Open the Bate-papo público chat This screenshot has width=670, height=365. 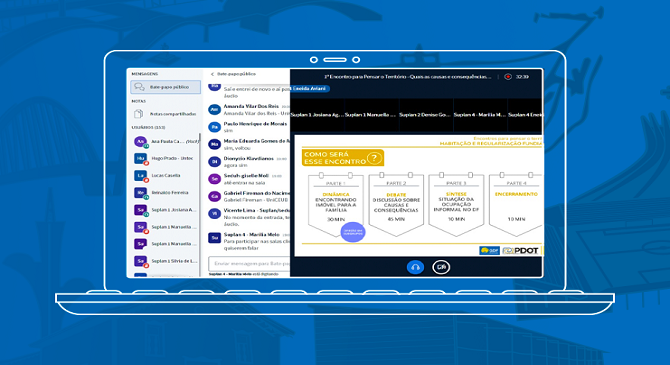pos(165,87)
